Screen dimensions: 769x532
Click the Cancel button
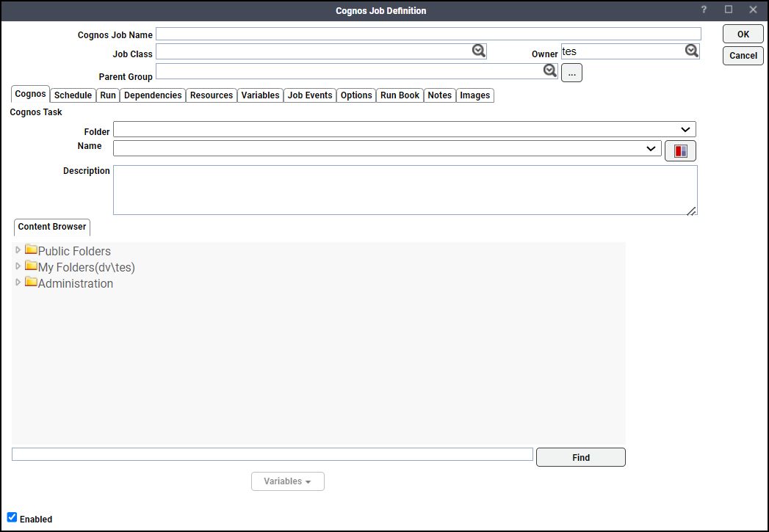click(x=743, y=55)
